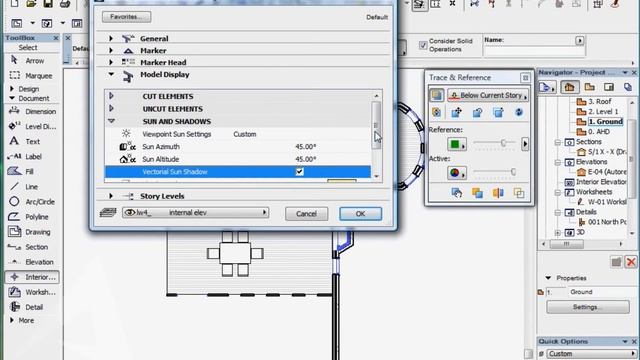Open Project Map view in Navigator
The image size is (640, 360).
click(569, 87)
